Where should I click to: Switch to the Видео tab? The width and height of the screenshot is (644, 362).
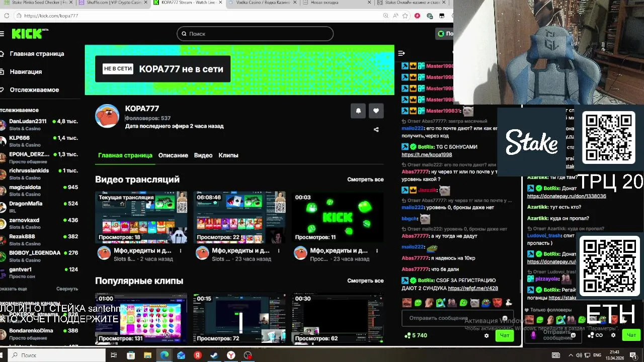[x=203, y=155]
